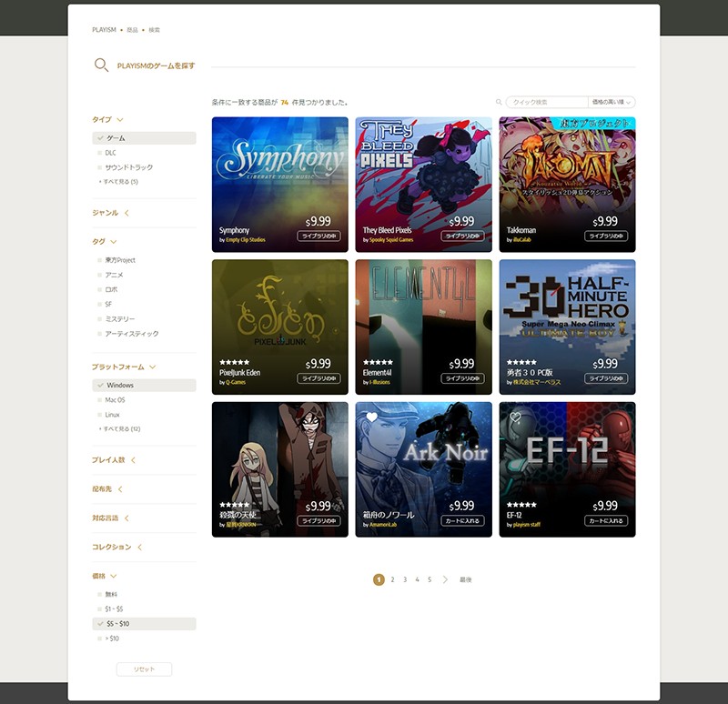
Task: Click the star rating on 殺戮の天使 card
Action: point(235,505)
